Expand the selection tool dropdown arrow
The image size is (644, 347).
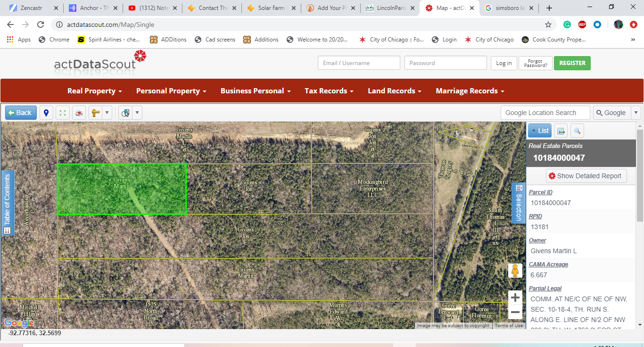(x=137, y=113)
